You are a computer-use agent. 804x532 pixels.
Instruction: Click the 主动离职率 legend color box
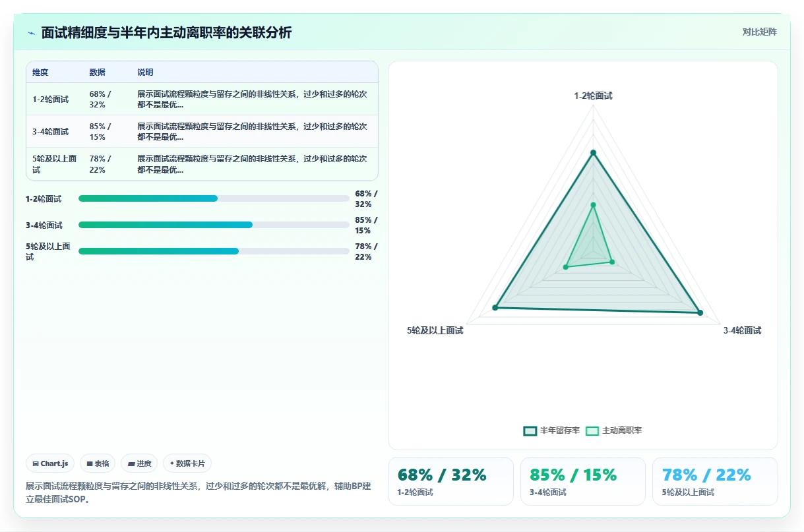[592, 430]
